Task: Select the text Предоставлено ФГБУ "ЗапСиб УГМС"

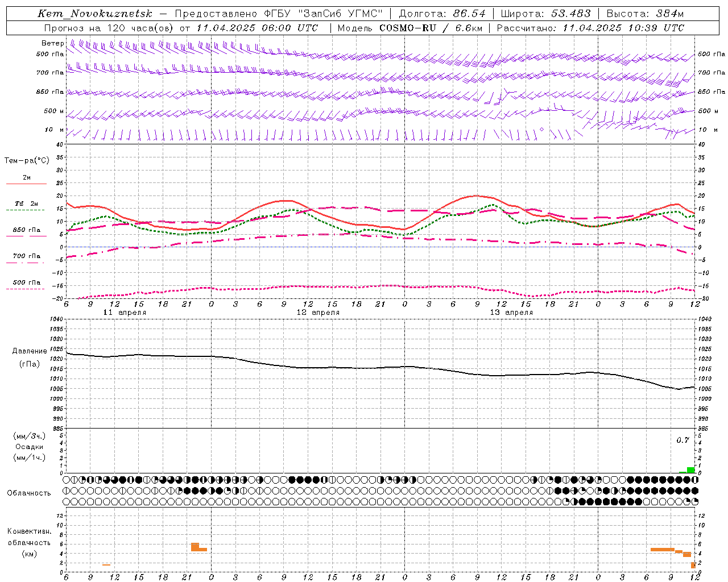Action: pos(279,14)
